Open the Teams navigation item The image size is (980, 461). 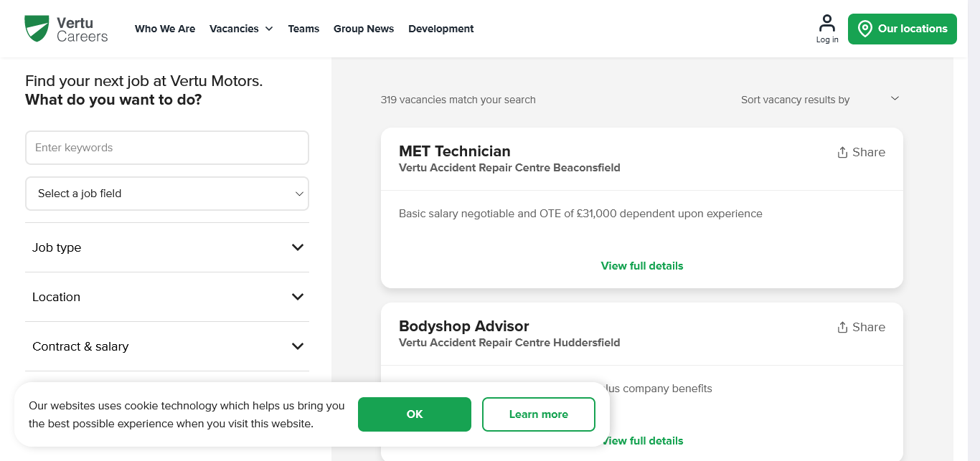pos(303,29)
